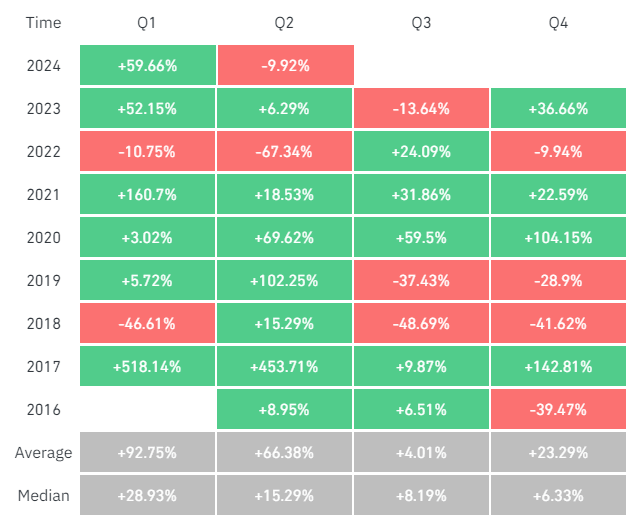The width and height of the screenshot is (640, 531).
Task: Click the +102.25% cell for 2019
Action: pos(285,281)
